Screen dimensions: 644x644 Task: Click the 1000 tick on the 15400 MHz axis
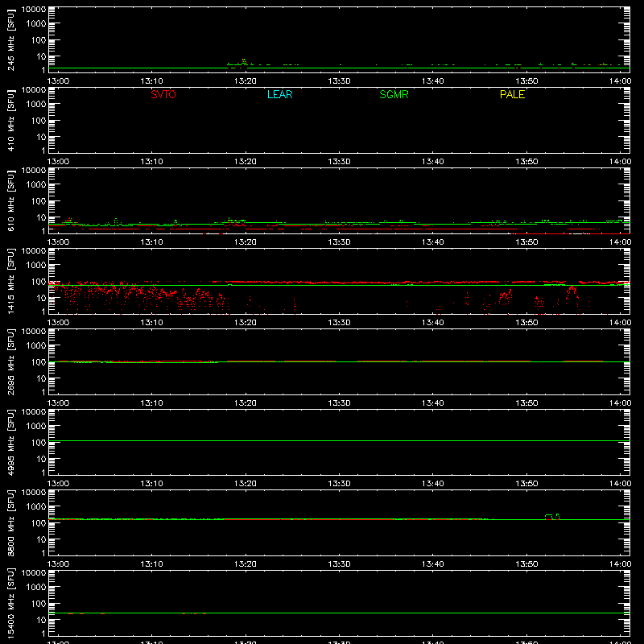(36, 588)
